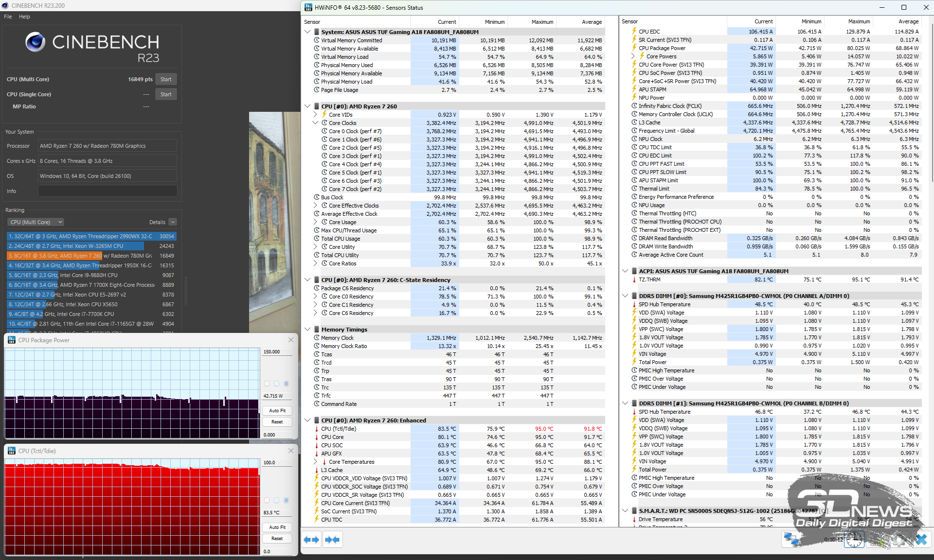Click the thermometer icon beside Drive Temperature
The image size is (934, 560).
tap(634, 519)
